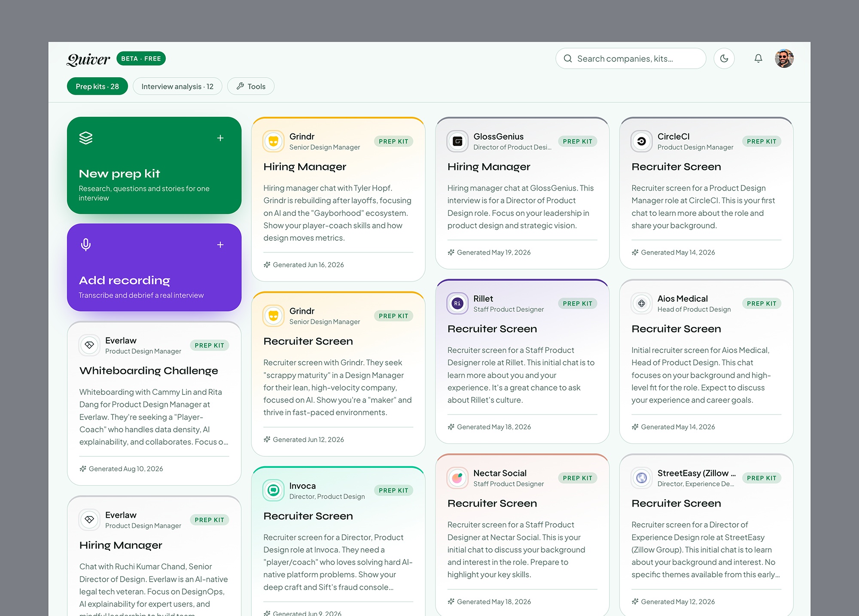Select the Prep kits · 28 tab
Image resolution: width=859 pixels, height=616 pixels.
click(x=97, y=86)
